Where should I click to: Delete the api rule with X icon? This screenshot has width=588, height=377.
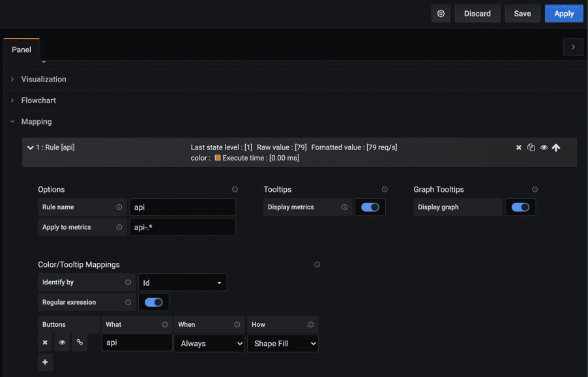519,148
